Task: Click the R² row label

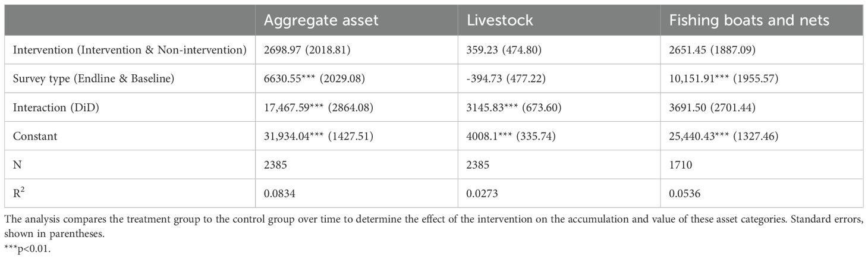Action: point(17,193)
